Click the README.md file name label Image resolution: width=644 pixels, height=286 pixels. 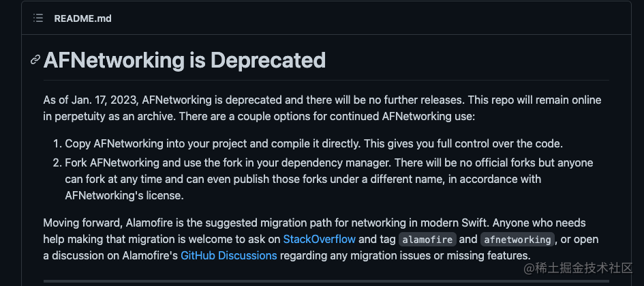82,18
